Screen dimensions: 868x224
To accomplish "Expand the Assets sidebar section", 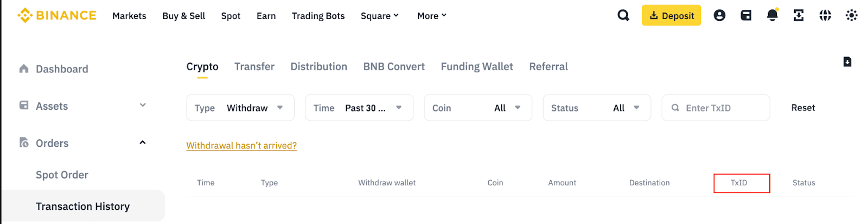I will [143, 105].
